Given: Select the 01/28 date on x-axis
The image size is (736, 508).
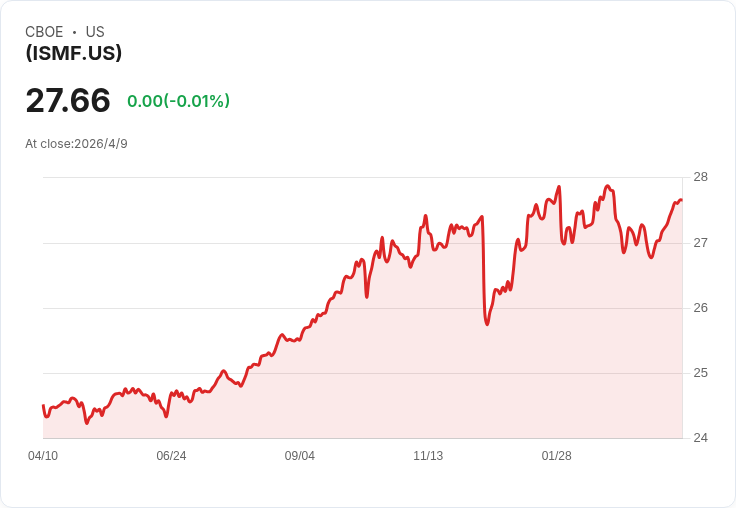Looking at the screenshot, I should click(556, 456).
